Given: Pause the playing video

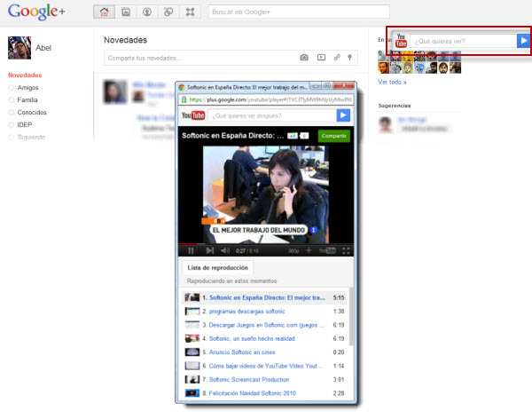Looking at the screenshot, I should point(191,251).
